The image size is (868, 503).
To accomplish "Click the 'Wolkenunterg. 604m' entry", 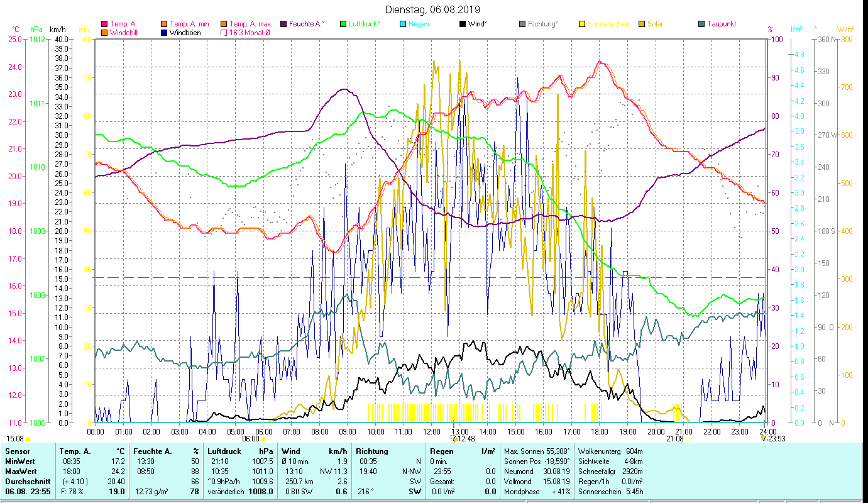I will point(610,451).
